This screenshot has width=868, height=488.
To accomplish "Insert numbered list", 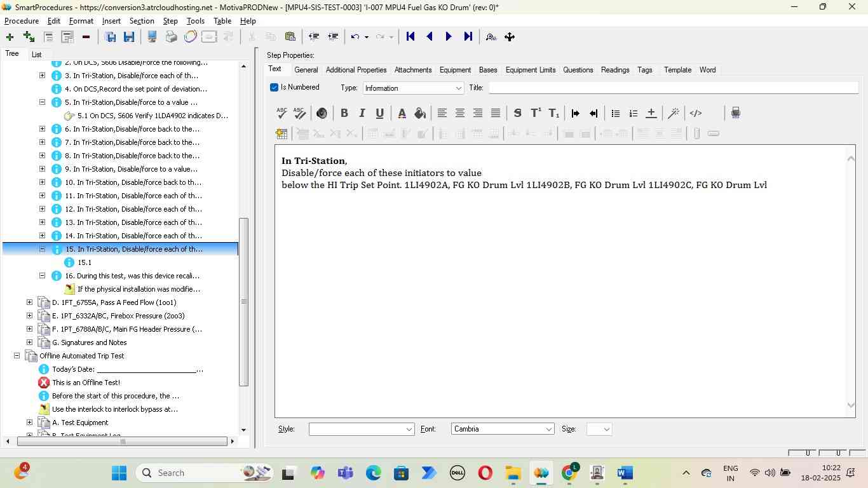I will tap(633, 113).
